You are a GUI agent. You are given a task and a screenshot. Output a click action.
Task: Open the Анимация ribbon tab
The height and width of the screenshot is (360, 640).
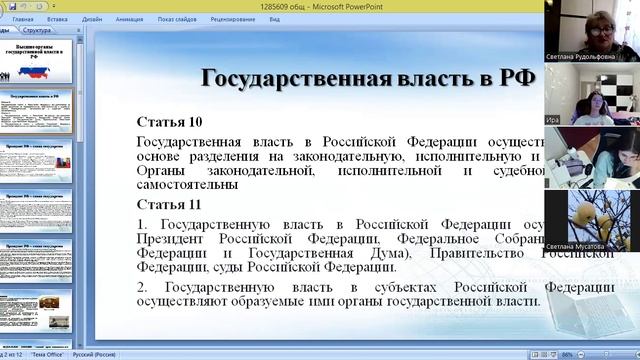point(129,19)
